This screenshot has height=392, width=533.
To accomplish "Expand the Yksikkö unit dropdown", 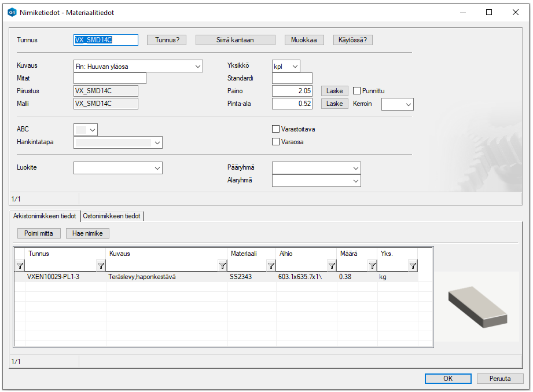I will [x=295, y=67].
